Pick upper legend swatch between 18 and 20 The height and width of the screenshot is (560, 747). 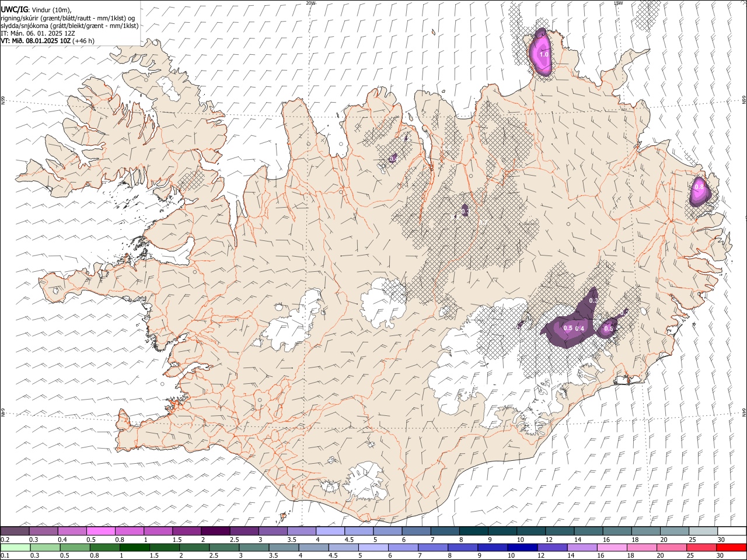pos(645,531)
